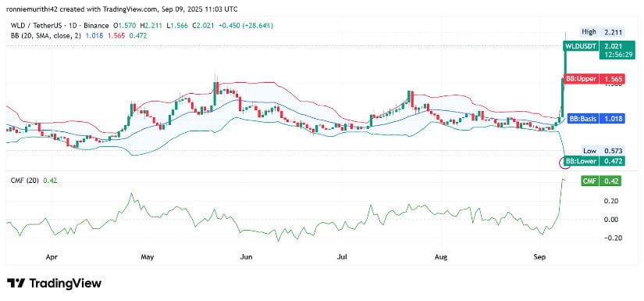Click the May label on time axis

[x=147, y=257]
